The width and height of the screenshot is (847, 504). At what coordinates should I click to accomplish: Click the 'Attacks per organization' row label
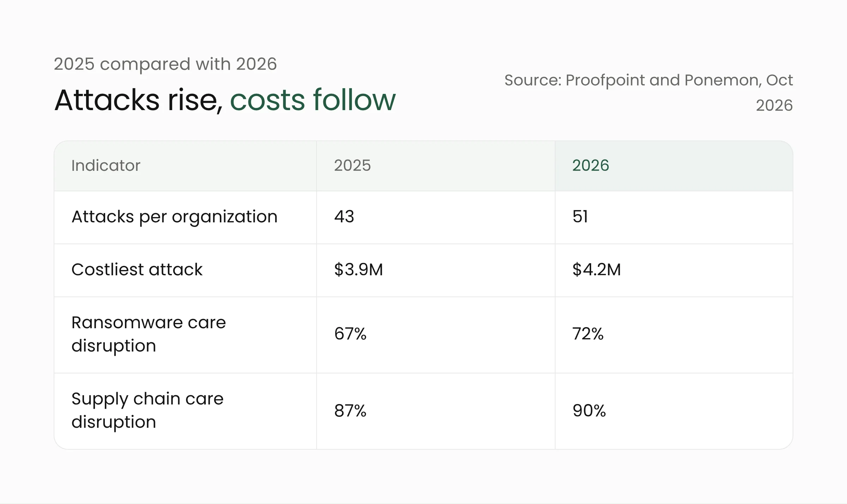coord(174,217)
